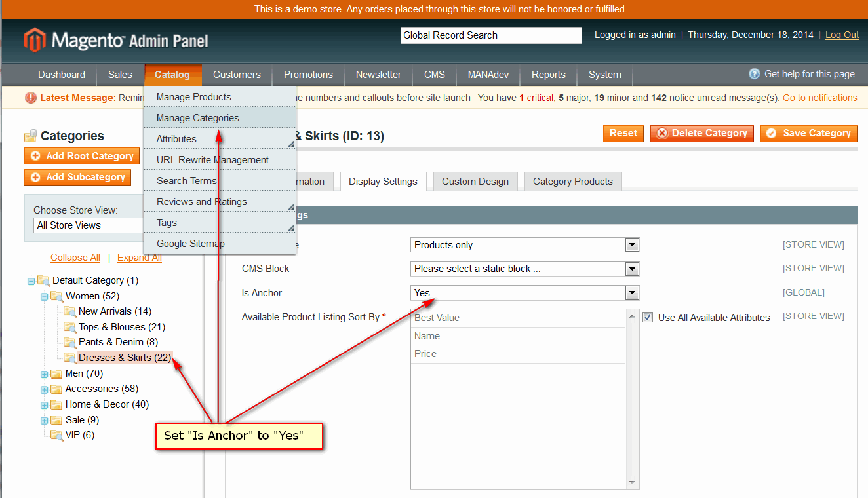The height and width of the screenshot is (498, 868).
Task: Click the Expand All link
Action: pyautogui.click(x=140, y=258)
